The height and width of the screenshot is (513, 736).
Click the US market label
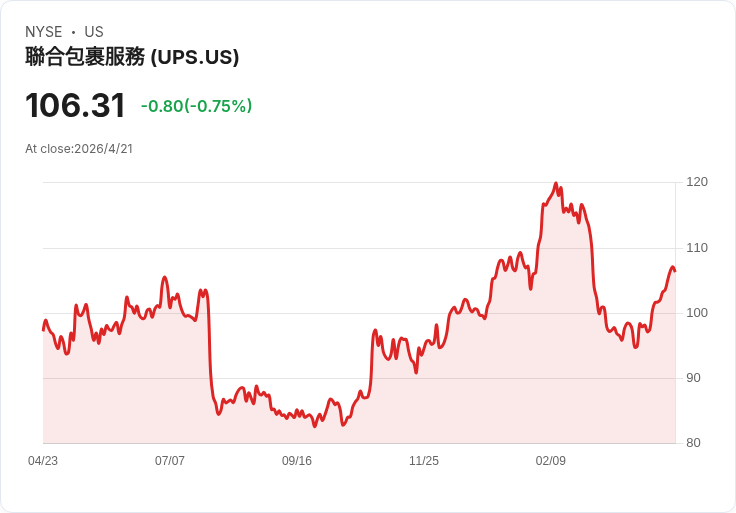coord(94,32)
